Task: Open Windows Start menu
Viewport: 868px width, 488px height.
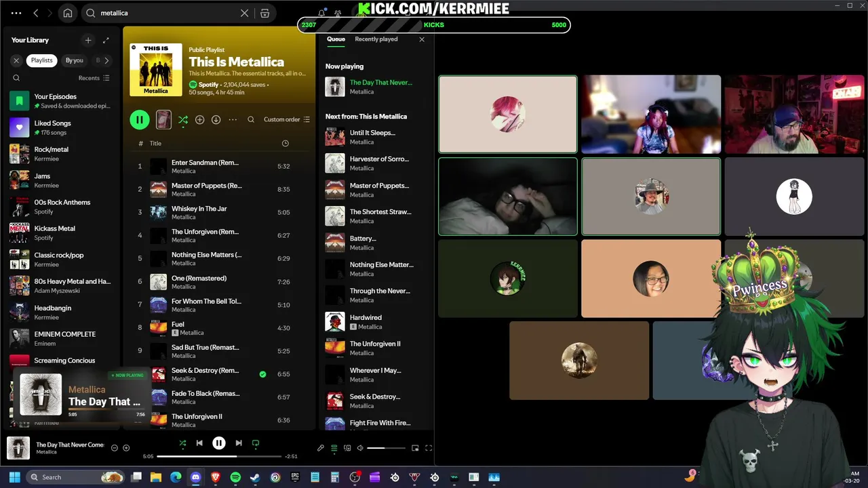Action: pyautogui.click(x=15, y=477)
